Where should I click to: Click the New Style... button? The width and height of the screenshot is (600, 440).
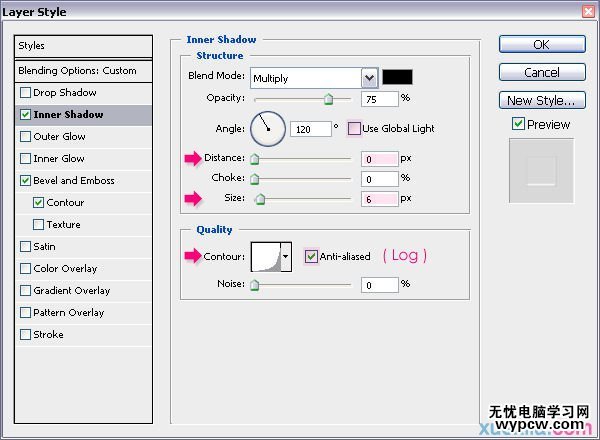(x=542, y=100)
